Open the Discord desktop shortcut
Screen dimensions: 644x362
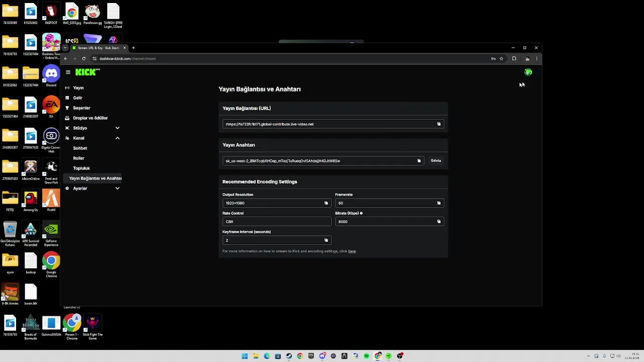51,75
